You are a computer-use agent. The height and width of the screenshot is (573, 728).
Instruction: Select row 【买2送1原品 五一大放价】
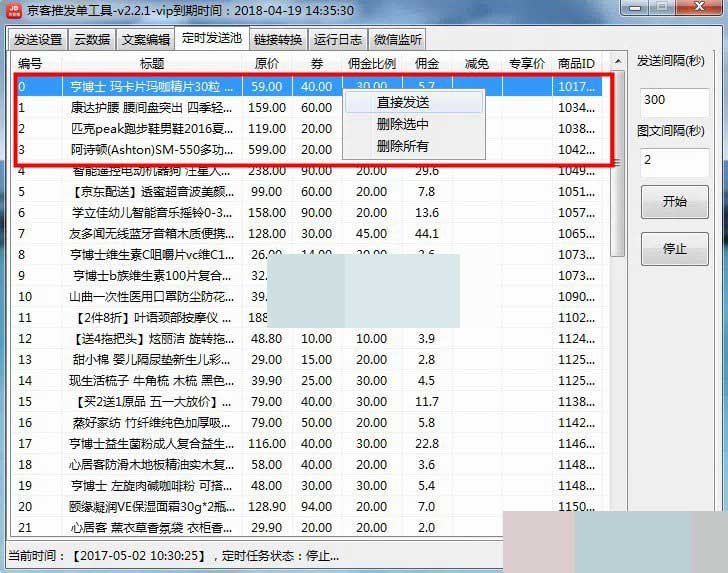pyautogui.click(x=309, y=401)
